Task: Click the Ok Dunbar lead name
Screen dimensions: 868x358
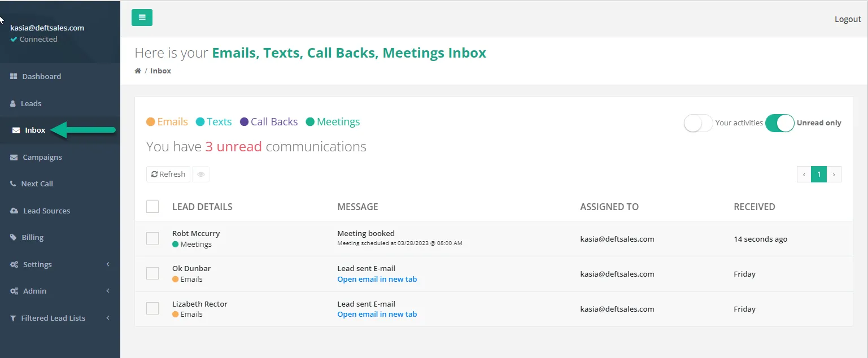Action: tap(191, 268)
